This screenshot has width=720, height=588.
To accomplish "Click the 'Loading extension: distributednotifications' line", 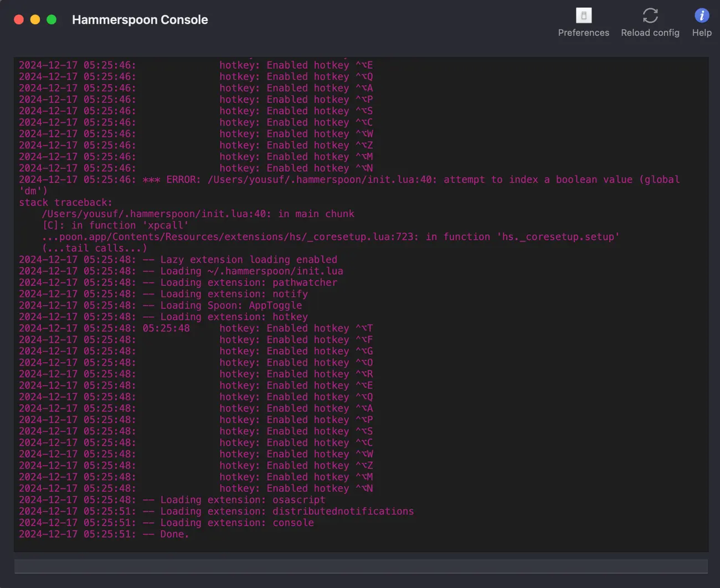I will point(217,512).
